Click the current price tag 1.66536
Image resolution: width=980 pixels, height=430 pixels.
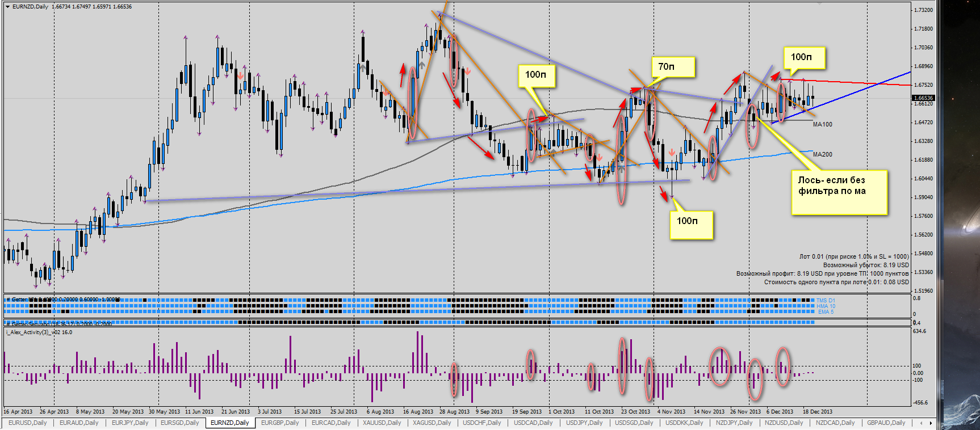923,98
